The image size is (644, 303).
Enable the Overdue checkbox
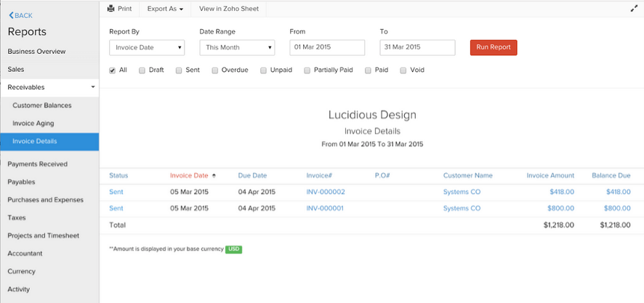[215, 70]
